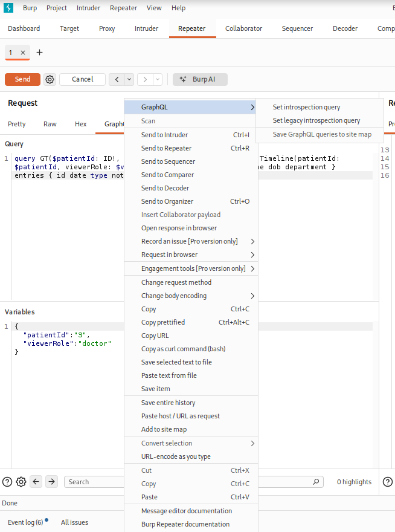Select Save item
Screen dimensions: 395x532
191,389
